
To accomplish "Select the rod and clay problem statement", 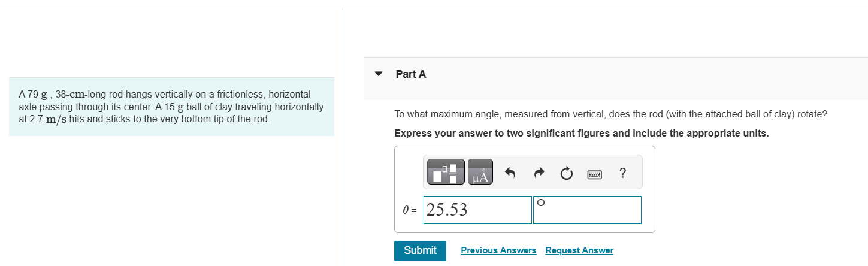I will click(171, 107).
